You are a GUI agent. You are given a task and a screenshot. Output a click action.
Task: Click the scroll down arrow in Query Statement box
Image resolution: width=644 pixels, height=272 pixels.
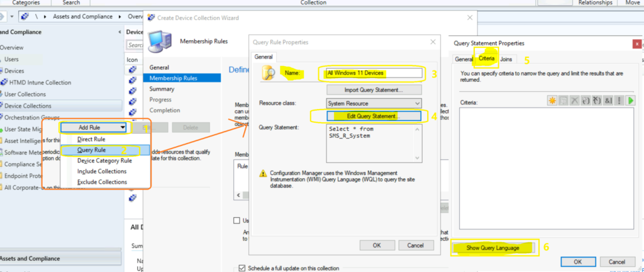tap(418, 158)
